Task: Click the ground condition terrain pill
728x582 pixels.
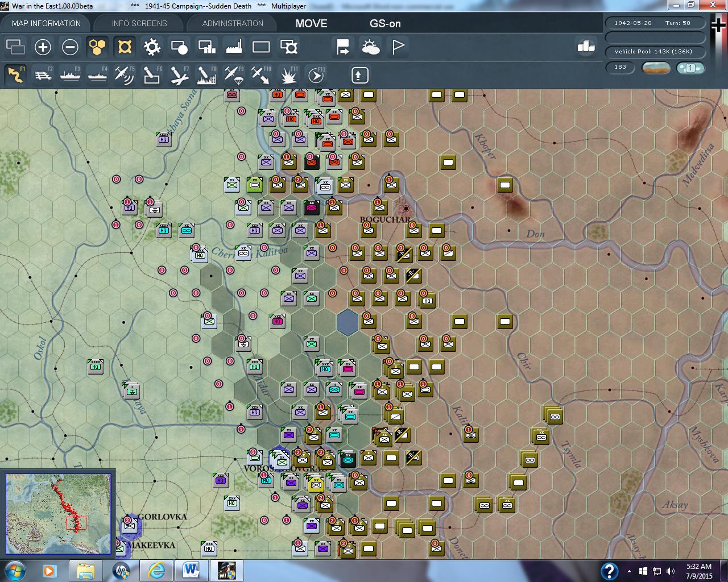Action: point(655,68)
